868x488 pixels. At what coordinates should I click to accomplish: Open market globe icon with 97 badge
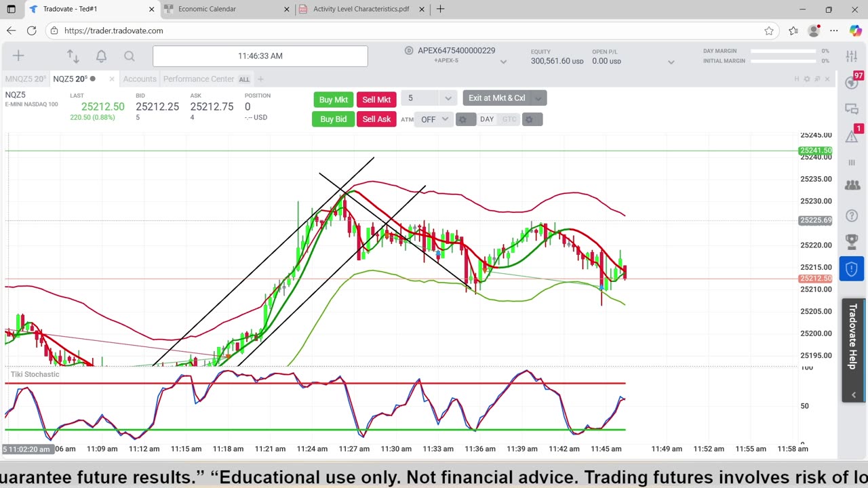[x=852, y=83]
